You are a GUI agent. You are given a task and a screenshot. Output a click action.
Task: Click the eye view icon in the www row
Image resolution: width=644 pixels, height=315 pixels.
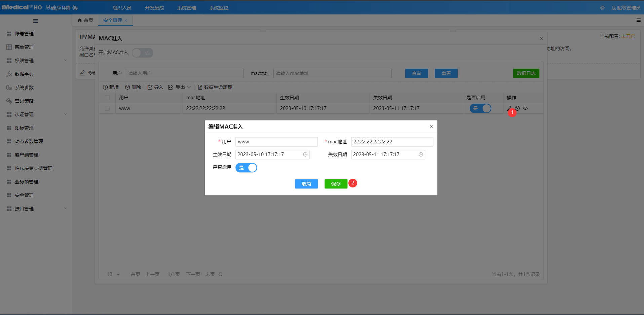click(x=525, y=108)
